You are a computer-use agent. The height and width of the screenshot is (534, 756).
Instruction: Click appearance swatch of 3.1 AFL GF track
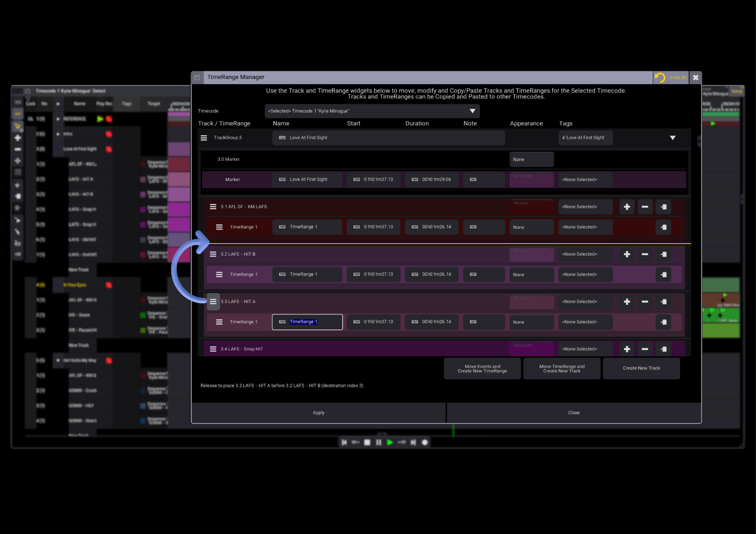(x=531, y=207)
